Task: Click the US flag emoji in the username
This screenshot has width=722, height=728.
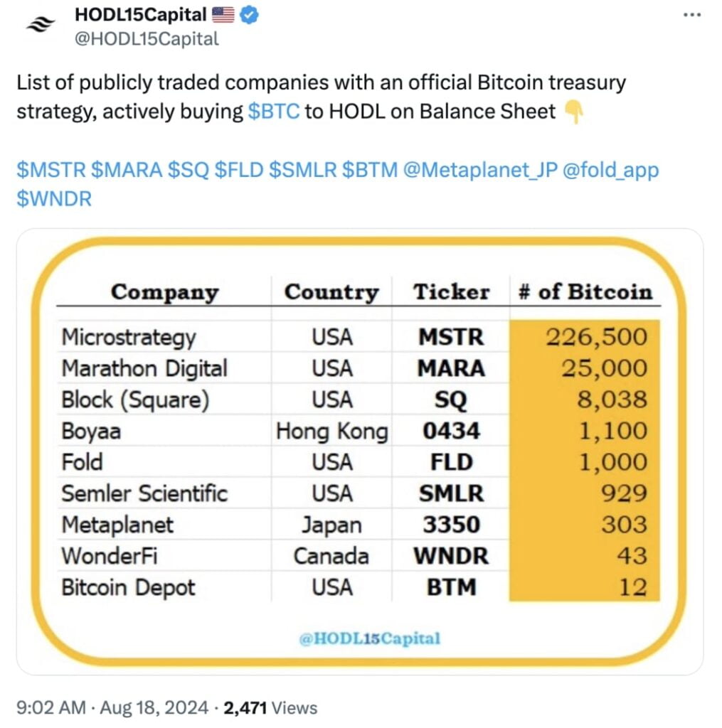Action: [x=223, y=13]
